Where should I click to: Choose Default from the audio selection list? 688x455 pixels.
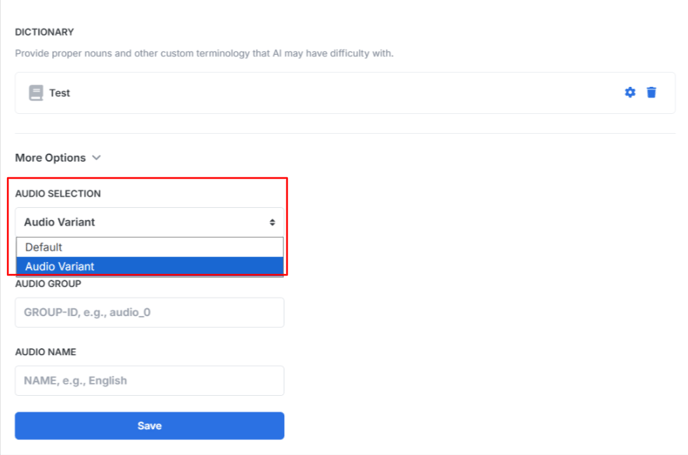coord(150,247)
